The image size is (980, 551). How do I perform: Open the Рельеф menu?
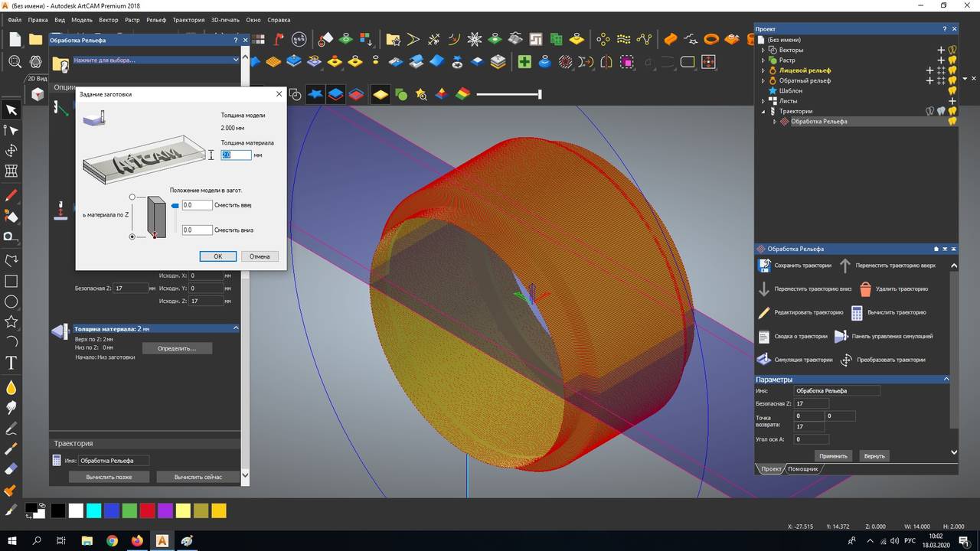(x=155, y=20)
